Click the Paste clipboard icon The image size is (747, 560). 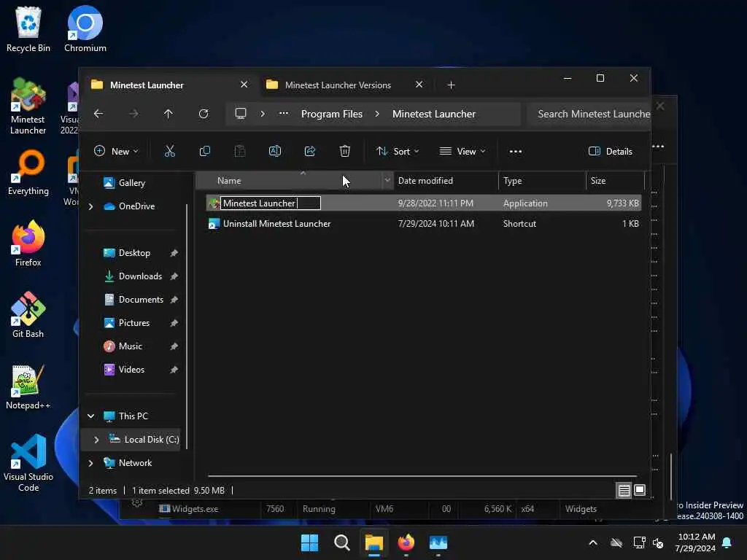(240, 152)
